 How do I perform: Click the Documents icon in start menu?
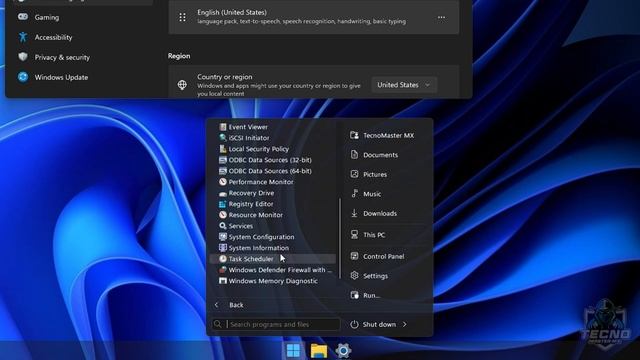[354, 155]
